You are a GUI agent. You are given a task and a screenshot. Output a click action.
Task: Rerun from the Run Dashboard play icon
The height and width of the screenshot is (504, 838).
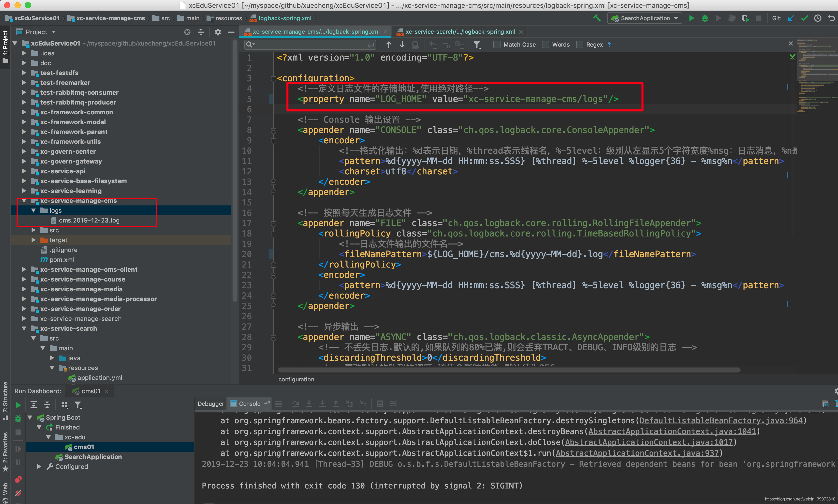click(18, 405)
